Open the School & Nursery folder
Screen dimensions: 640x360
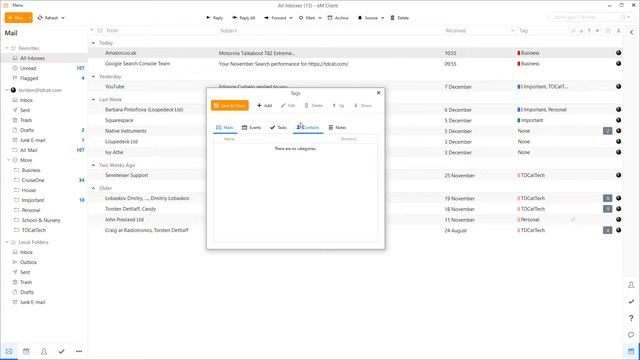point(41,220)
